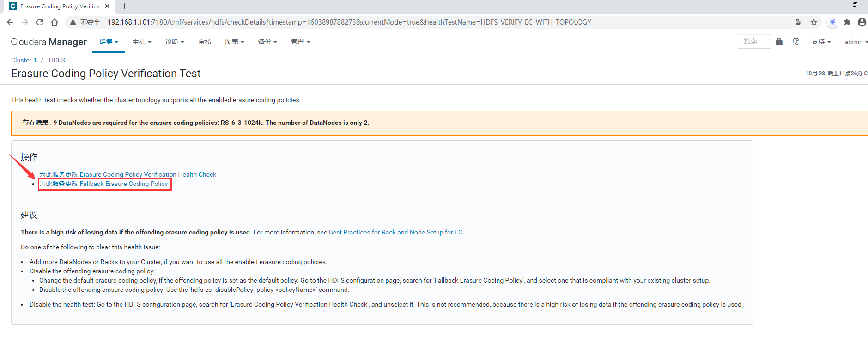Open the Chrome profile avatar icon
This screenshot has height=339, width=868.
(862, 22)
